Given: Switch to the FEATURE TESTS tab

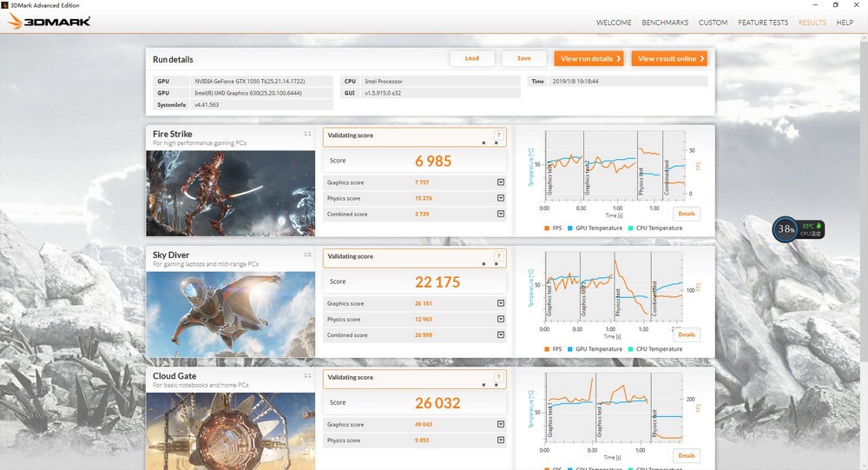Looking at the screenshot, I should pos(763,23).
